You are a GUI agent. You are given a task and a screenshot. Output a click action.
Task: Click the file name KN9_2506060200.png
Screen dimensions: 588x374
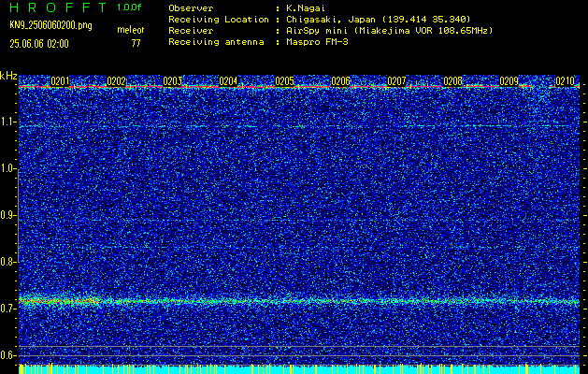pyautogui.click(x=50, y=25)
